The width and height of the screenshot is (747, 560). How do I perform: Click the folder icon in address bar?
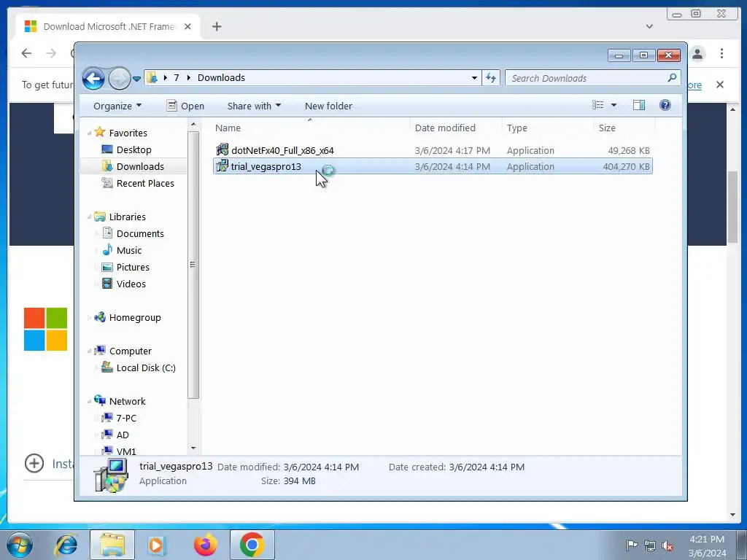coord(152,77)
